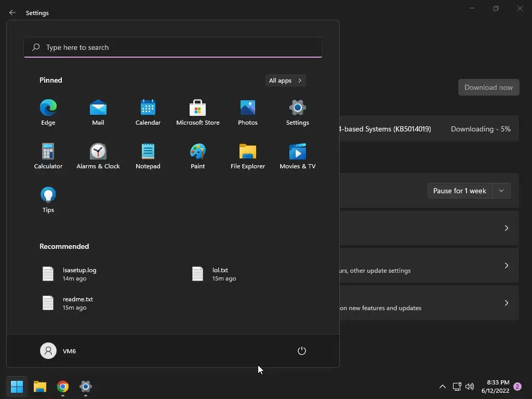Open File Explorer from pinned apps
The height and width of the screenshot is (399, 532).
click(248, 156)
